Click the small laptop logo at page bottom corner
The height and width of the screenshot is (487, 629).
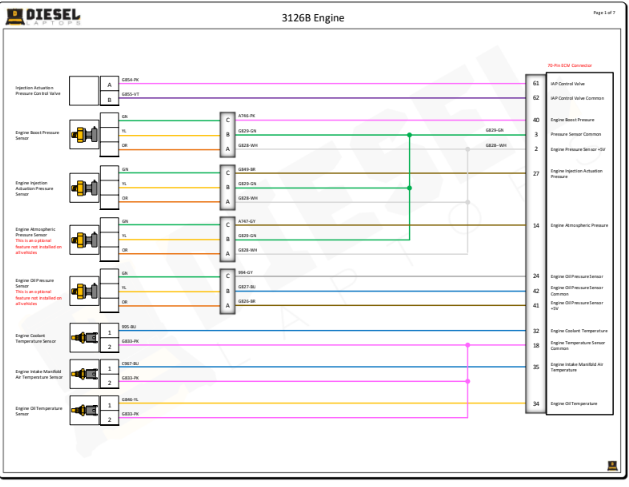click(x=612, y=466)
